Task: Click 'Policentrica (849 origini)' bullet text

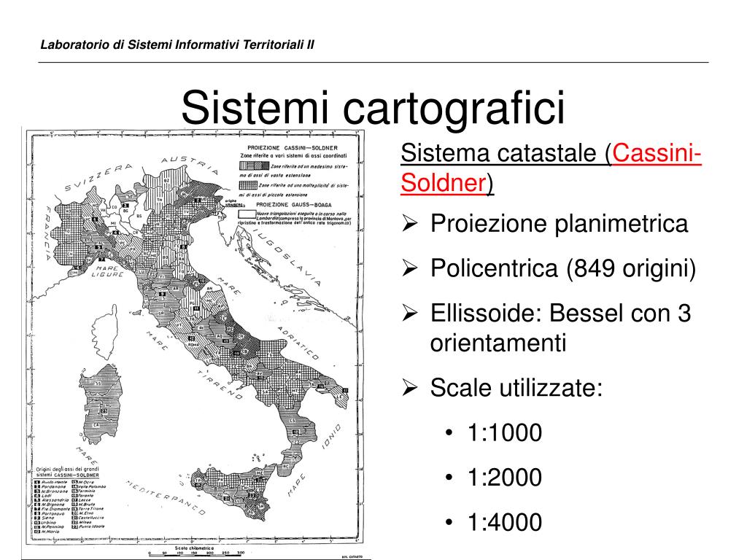Action: [x=563, y=268]
